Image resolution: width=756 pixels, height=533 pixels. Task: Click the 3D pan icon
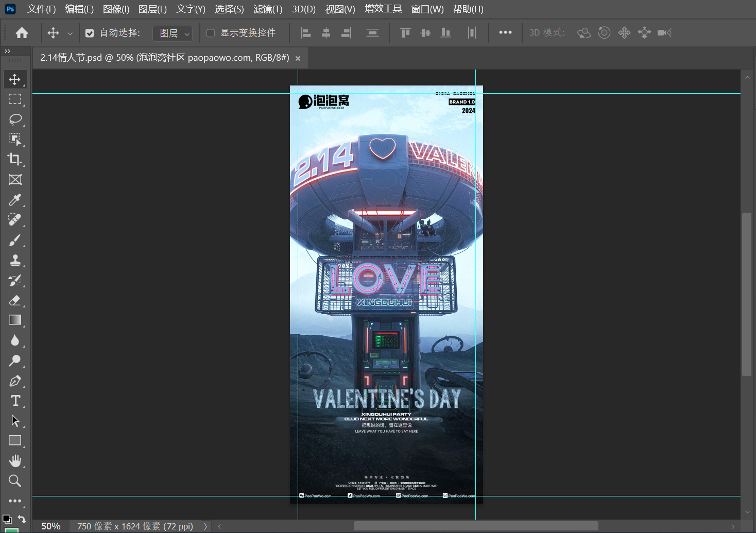tap(624, 33)
